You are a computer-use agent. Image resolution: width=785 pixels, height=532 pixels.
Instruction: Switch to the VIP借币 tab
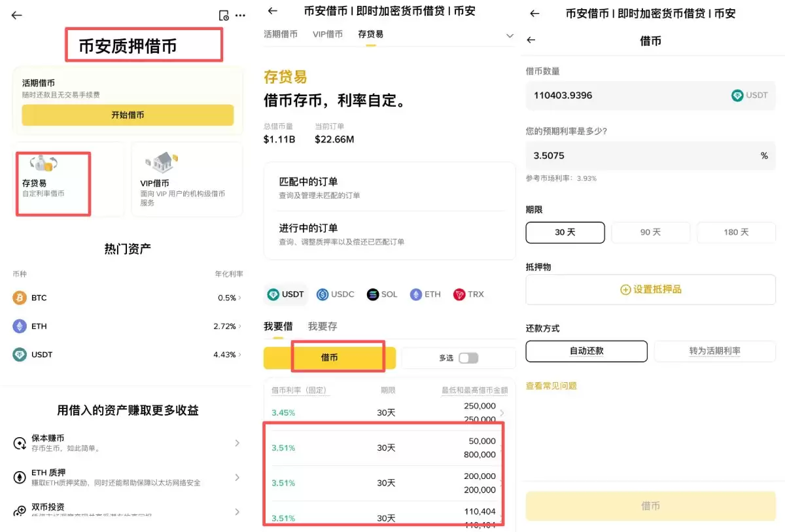[328, 35]
